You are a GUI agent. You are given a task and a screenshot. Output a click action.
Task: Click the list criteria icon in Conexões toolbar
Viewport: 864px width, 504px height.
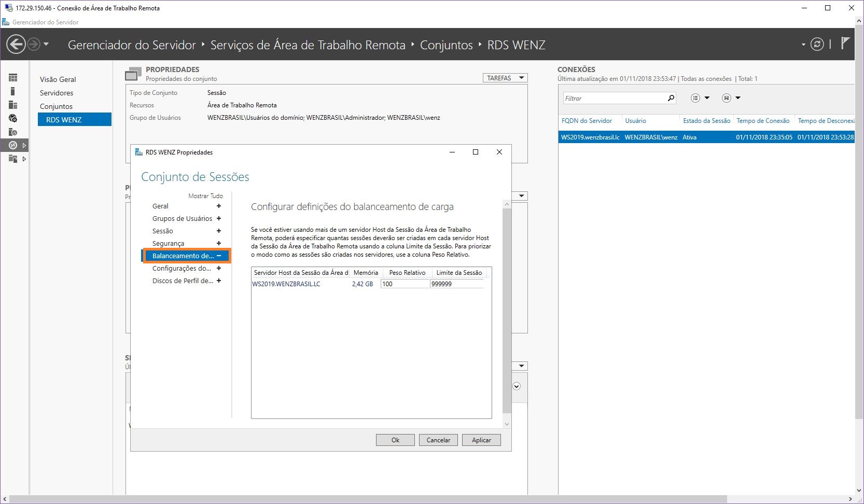pyautogui.click(x=695, y=98)
